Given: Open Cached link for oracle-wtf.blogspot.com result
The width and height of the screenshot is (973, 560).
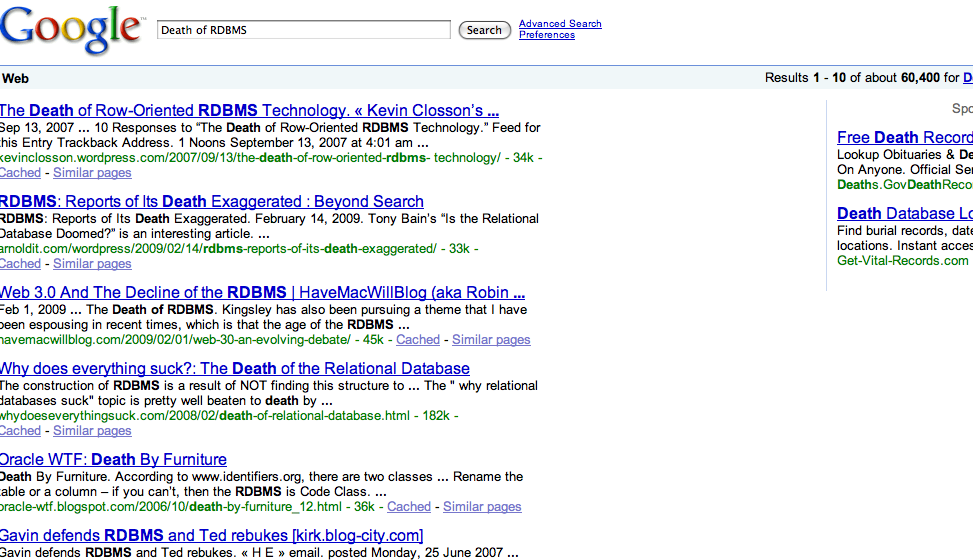Looking at the screenshot, I should tap(408, 507).
